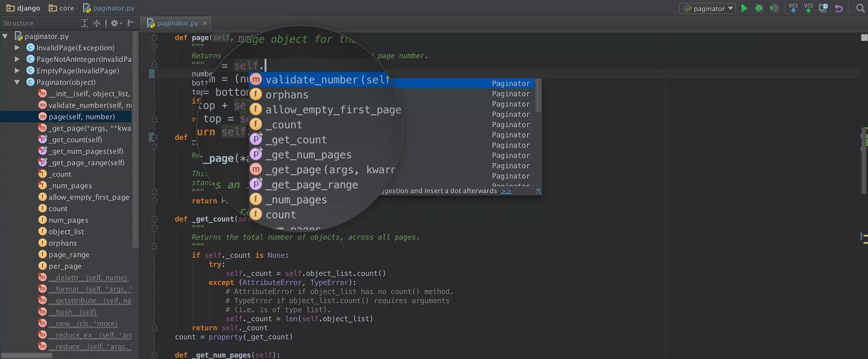Viewport: 868px width, 359px height.
Task: Open VCS history icon in toolbar
Action: tap(823, 8)
